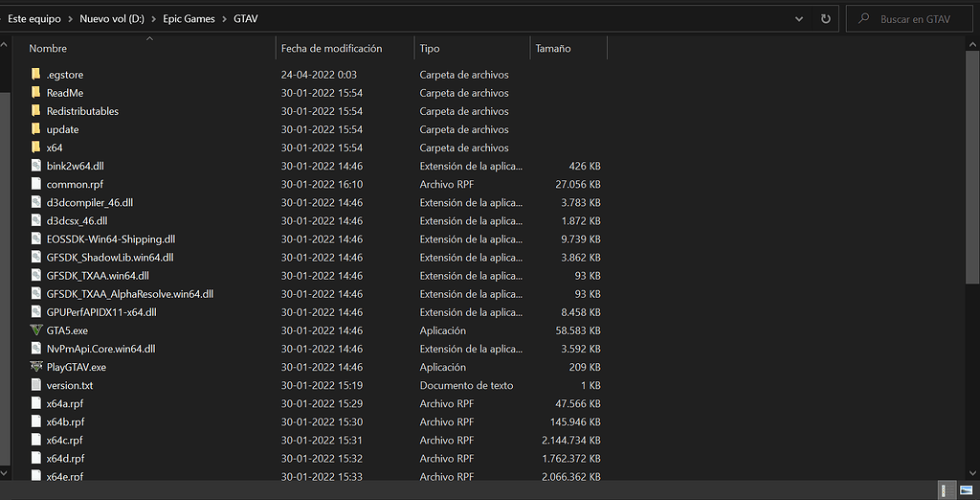Viewport: 980px width, 500px height.
Task: Sort by the Tamaño column header
Action: point(554,49)
